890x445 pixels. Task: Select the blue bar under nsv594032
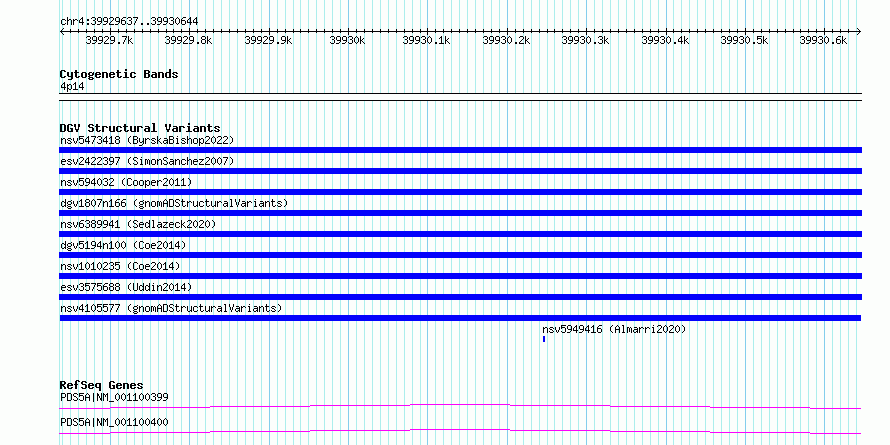pyautogui.click(x=461, y=192)
